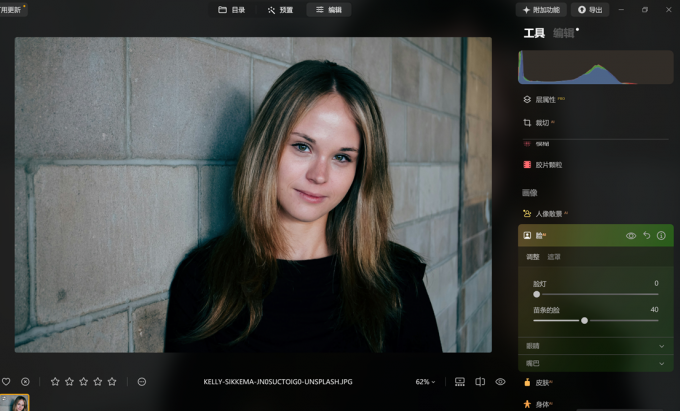Open the 层属性 (Layer Properties) tool
The height and width of the screenshot is (411, 680).
[546, 100]
